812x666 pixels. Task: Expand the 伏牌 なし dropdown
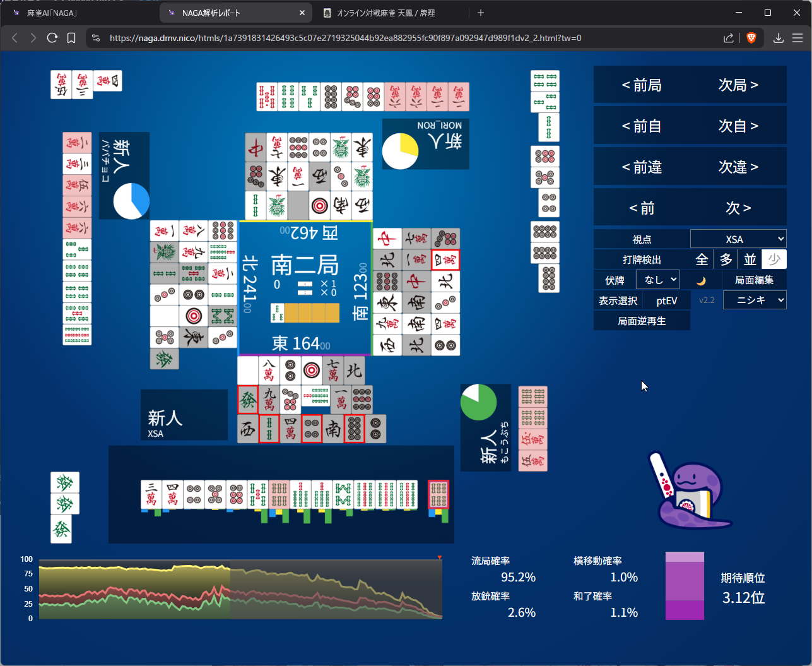[657, 280]
